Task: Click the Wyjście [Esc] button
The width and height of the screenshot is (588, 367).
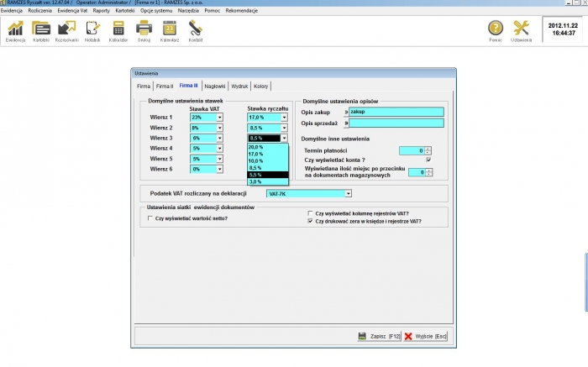Action: [x=426, y=336]
